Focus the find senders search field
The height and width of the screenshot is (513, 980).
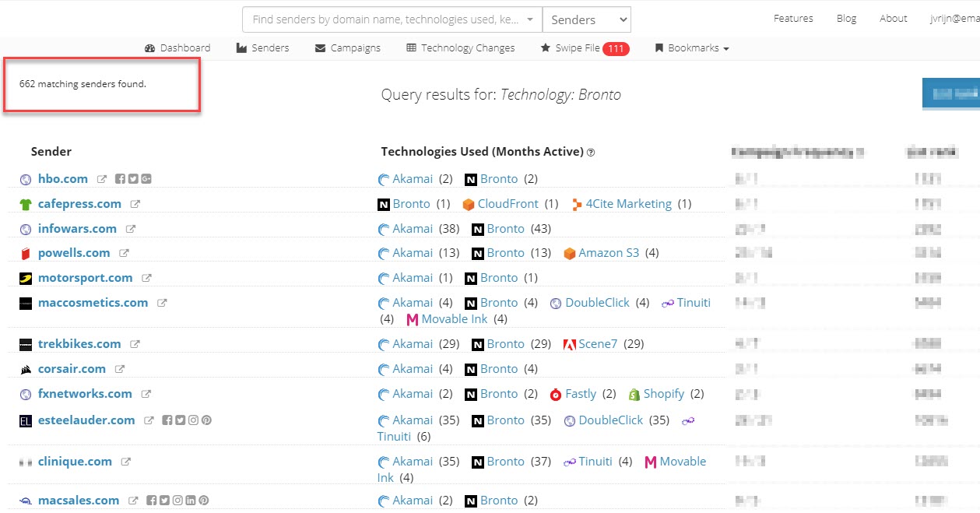click(x=385, y=20)
